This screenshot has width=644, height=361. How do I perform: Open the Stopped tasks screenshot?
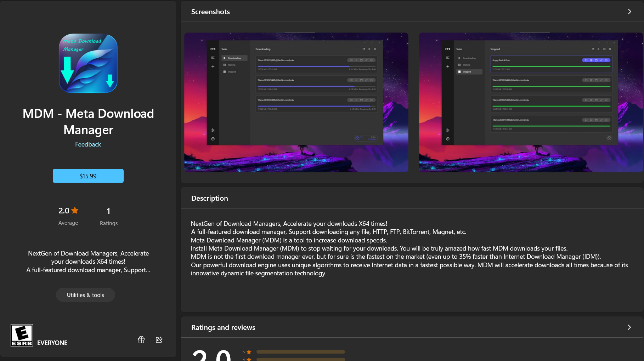pos(531,102)
